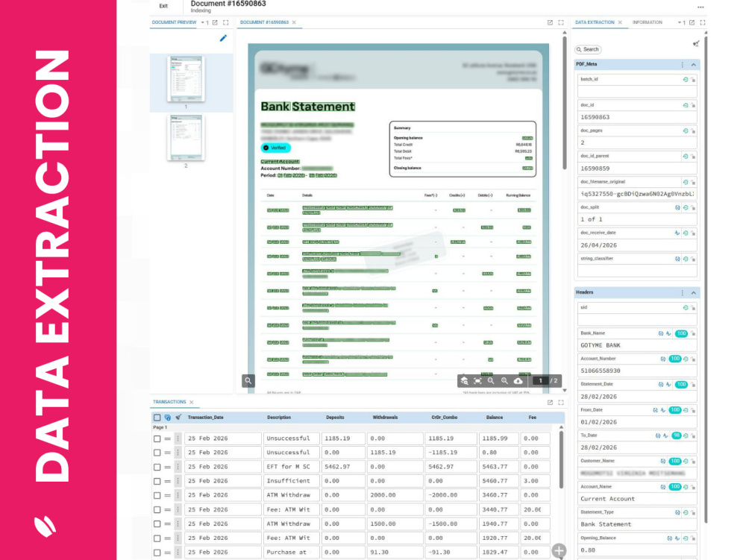Screen dimensions: 746x560
Task: Pop out the Transactions panel
Action: coord(550,402)
